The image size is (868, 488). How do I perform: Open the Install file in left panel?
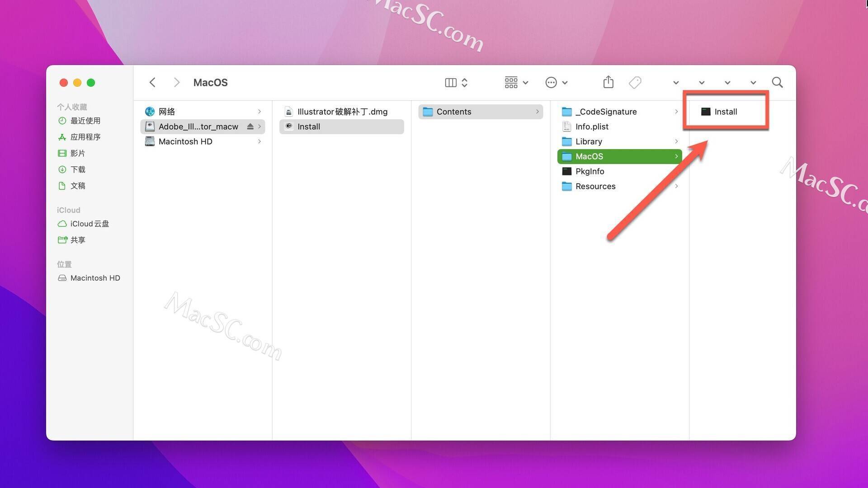tap(308, 127)
